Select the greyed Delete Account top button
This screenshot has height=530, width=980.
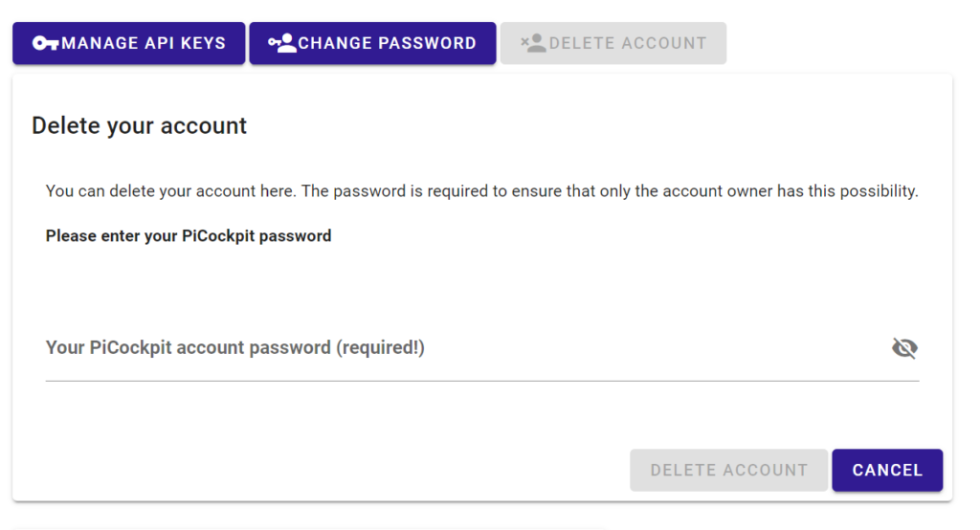pos(613,43)
